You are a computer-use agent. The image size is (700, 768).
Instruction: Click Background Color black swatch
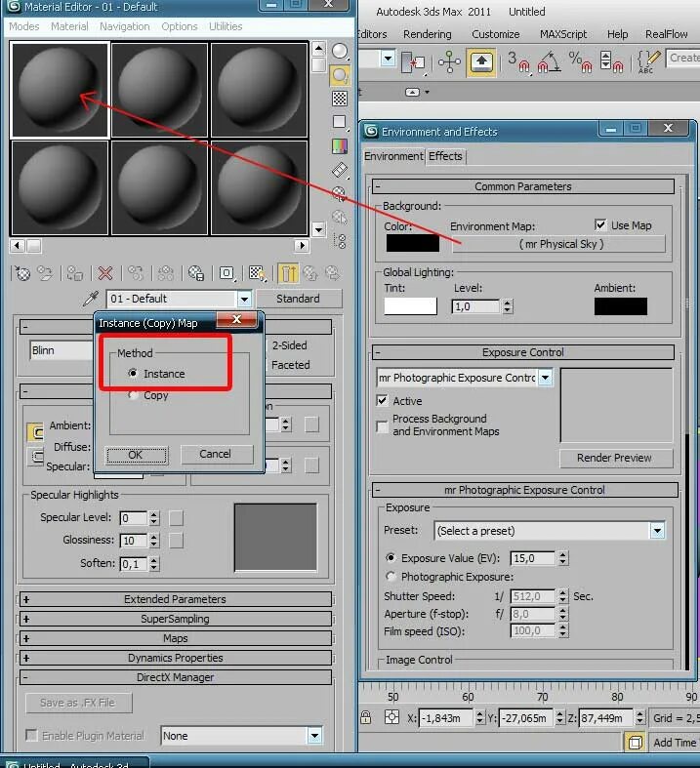click(x=412, y=243)
